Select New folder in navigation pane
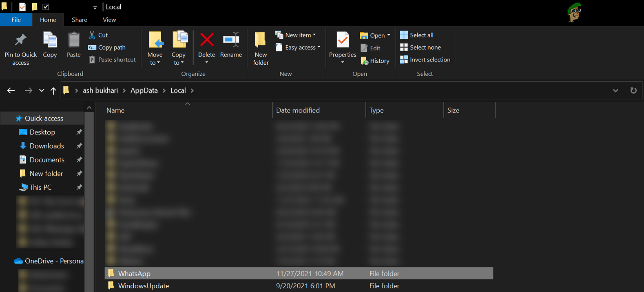This screenshot has width=644, height=292. 42,174
